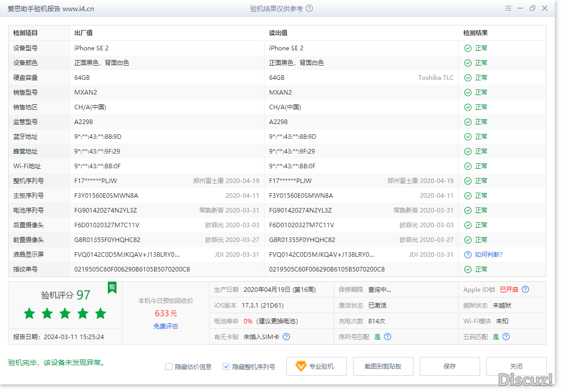Click green check icon in 前置摄像头 row
Image resolution: width=561 pixels, height=392 pixels.
click(x=467, y=240)
